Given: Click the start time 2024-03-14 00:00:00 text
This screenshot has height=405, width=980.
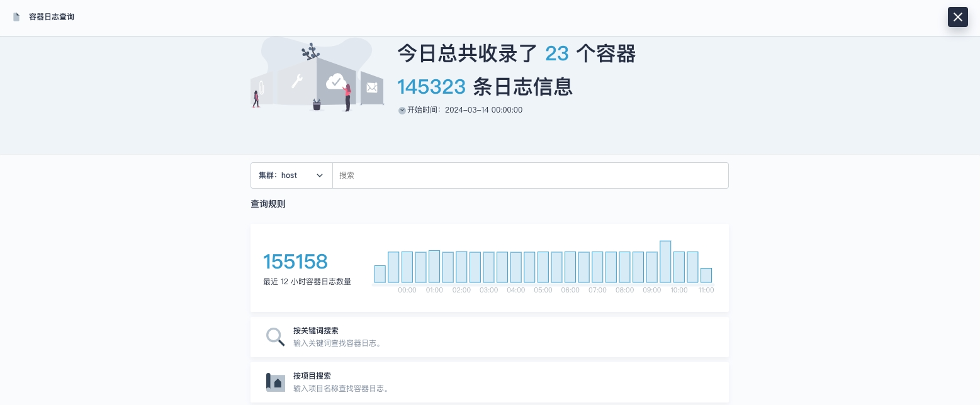Looking at the screenshot, I should 483,110.
